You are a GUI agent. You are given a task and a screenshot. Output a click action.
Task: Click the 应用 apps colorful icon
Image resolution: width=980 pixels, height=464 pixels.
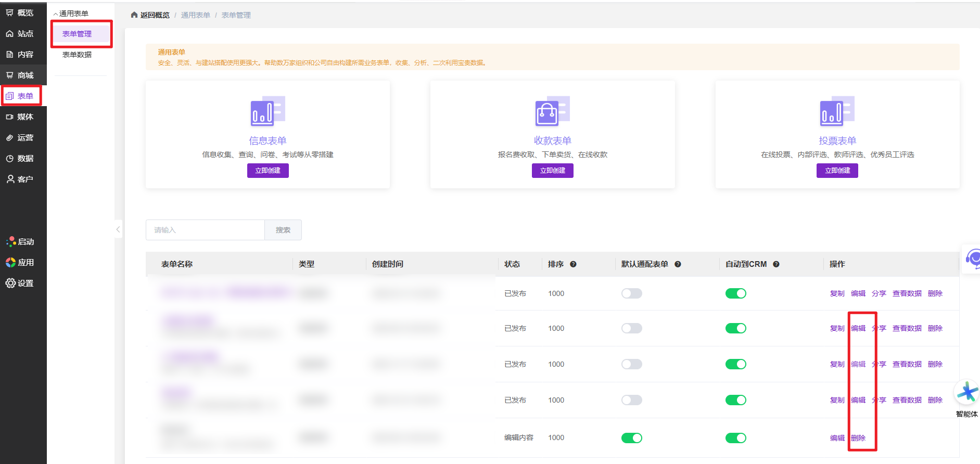coord(10,262)
